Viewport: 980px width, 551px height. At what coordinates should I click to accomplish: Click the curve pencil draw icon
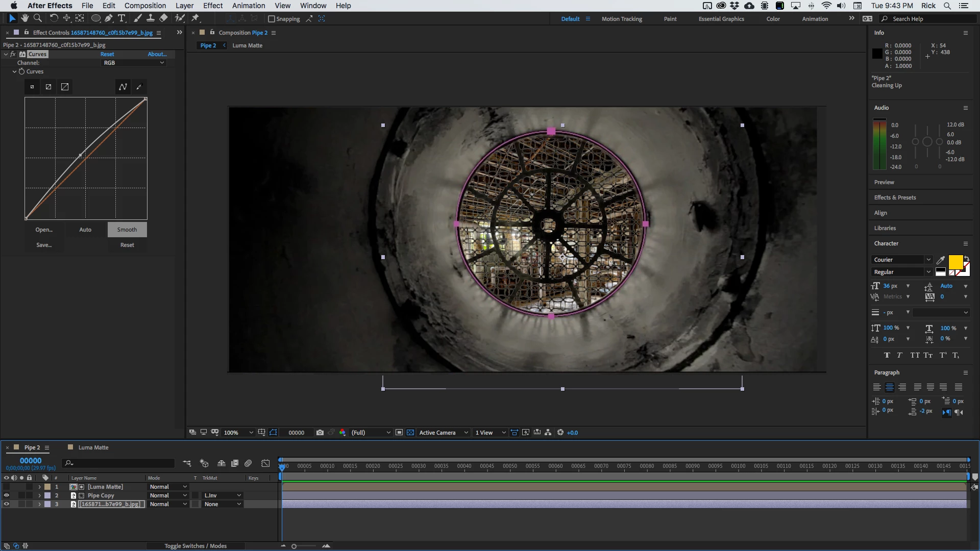coord(139,87)
